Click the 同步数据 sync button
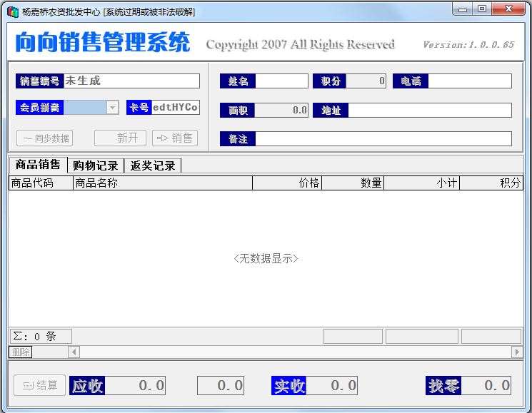The width and height of the screenshot is (532, 413). 44,138
